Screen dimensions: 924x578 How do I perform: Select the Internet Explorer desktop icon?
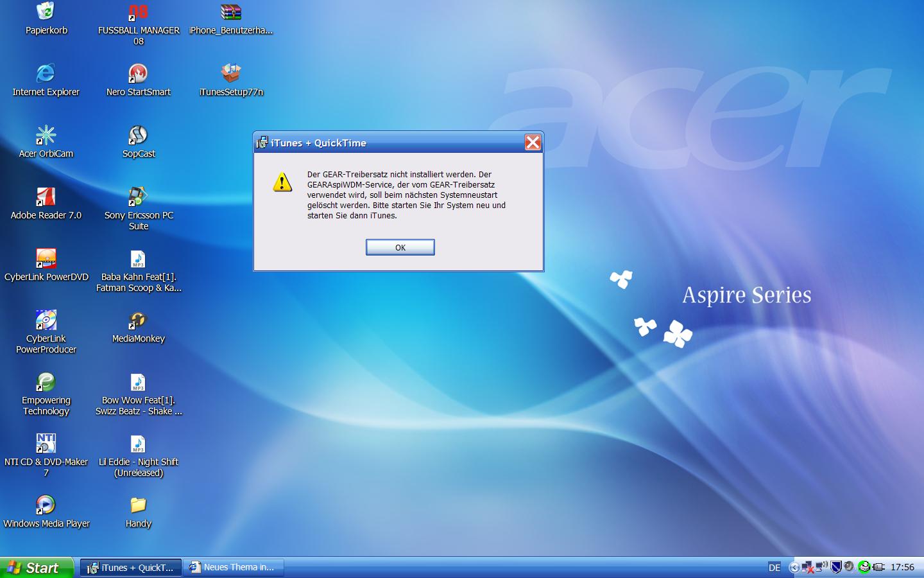pos(46,73)
